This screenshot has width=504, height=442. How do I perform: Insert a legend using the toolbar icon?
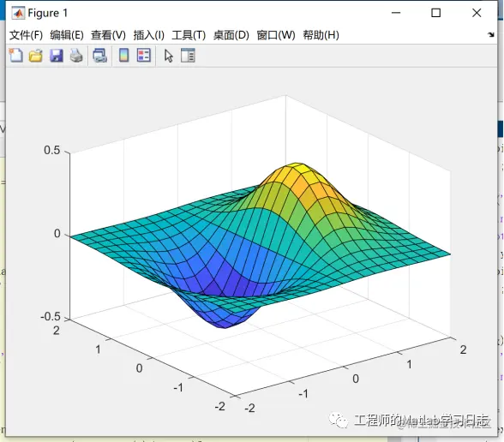click(x=144, y=55)
